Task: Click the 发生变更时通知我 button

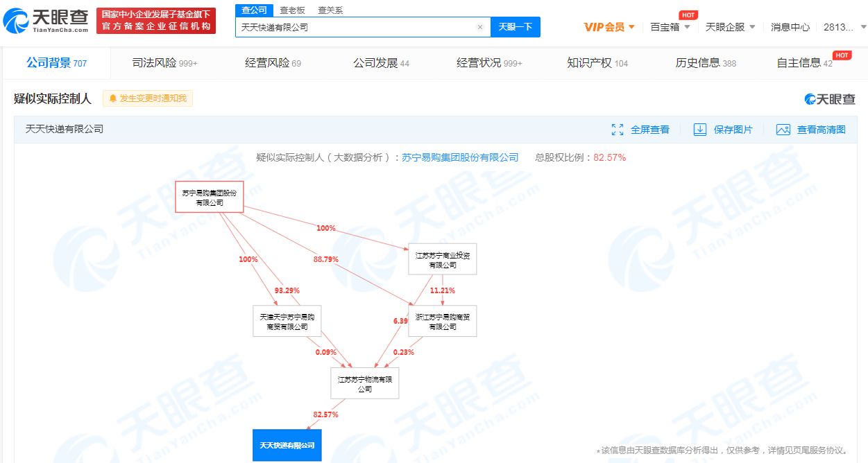Action: [x=148, y=98]
